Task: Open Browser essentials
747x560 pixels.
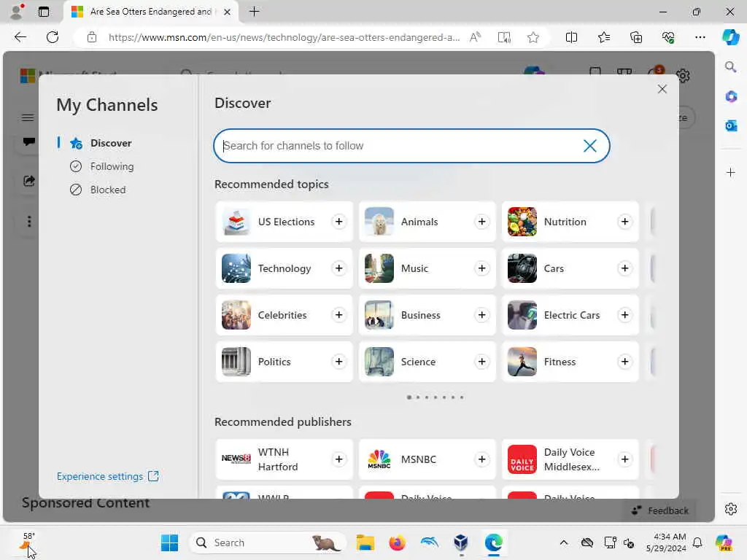Action: pos(668,37)
